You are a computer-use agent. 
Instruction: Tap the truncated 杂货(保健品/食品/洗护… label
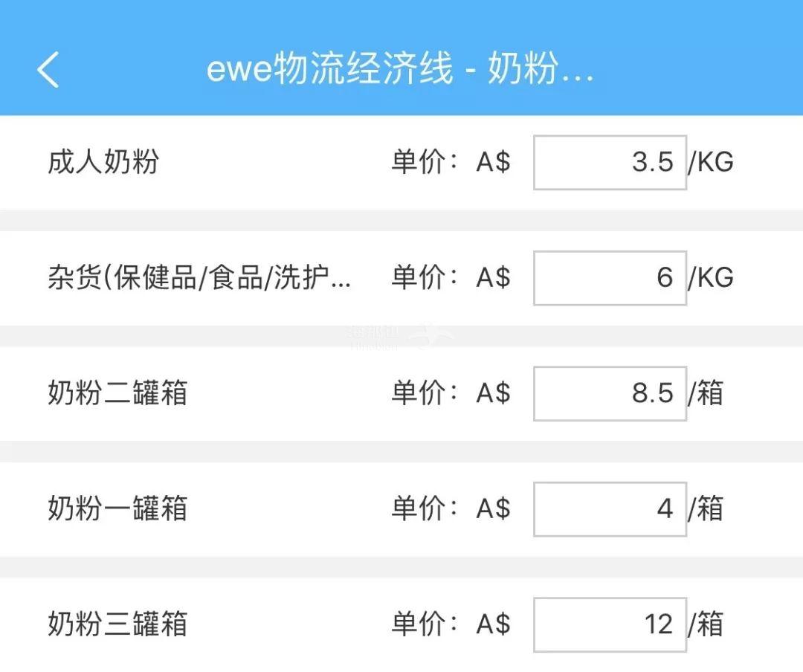point(199,278)
